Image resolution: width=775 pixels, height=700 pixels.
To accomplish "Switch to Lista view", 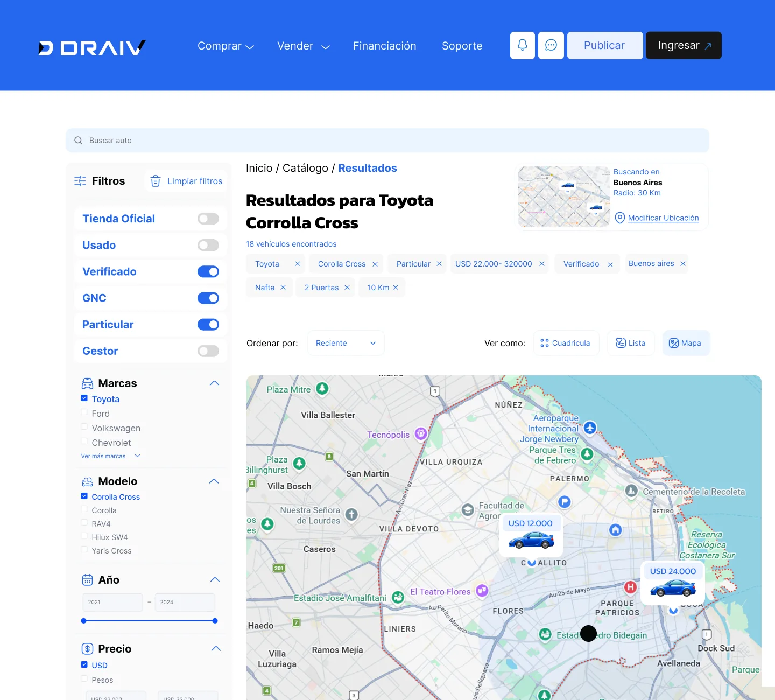I will 631,343.
